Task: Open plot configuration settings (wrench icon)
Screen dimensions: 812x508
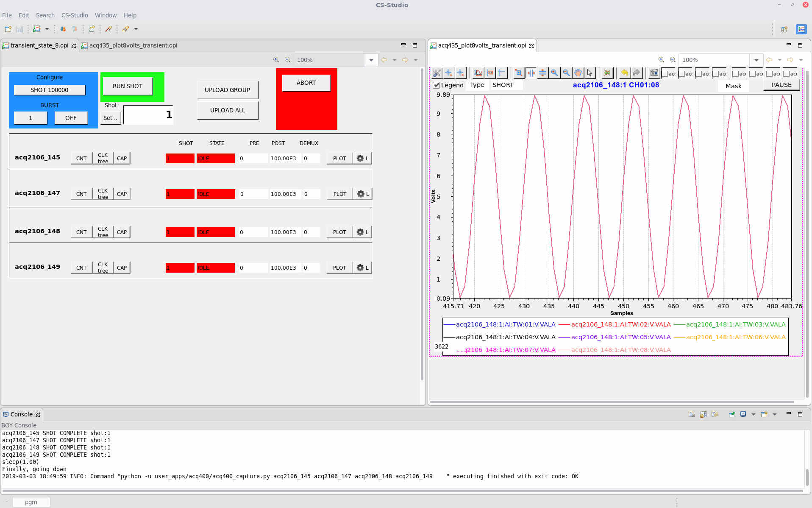Action: (437, 73)
